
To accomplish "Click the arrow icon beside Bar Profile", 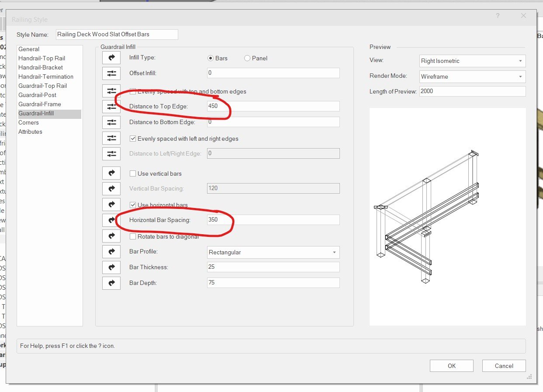I will [111, 251].
